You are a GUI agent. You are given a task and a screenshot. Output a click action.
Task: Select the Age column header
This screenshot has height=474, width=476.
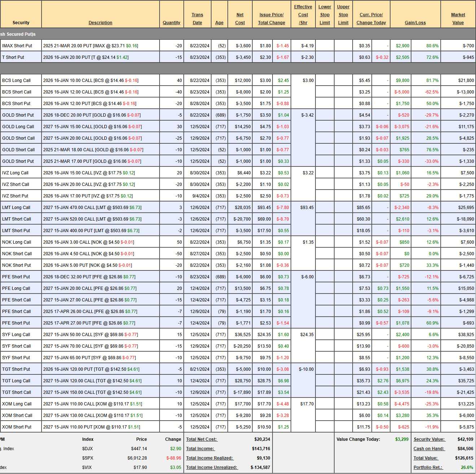pos(219,23)
